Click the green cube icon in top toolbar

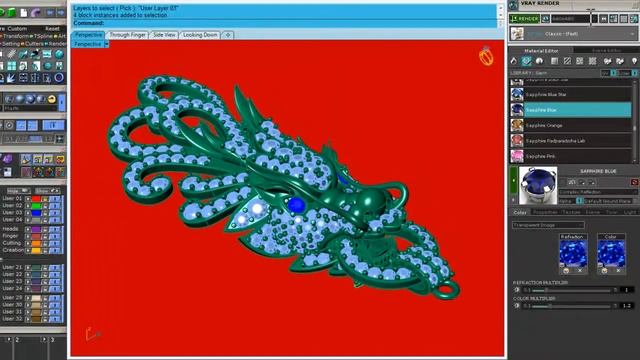(x=11, y=13)
